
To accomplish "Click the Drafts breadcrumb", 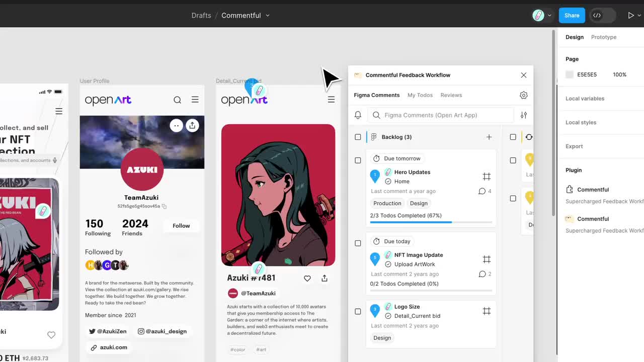I will (x=201, y=16).
